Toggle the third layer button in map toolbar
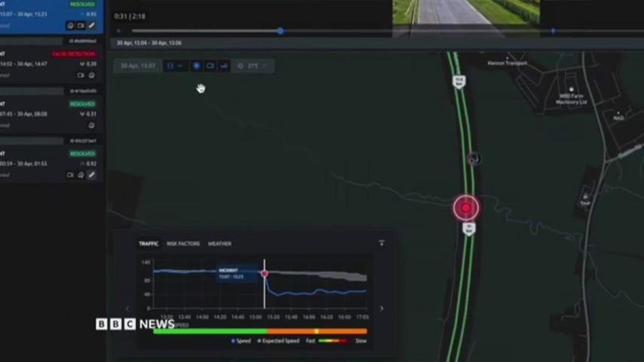644x362 pixels. pyautogui.click(x=224, y=66)
